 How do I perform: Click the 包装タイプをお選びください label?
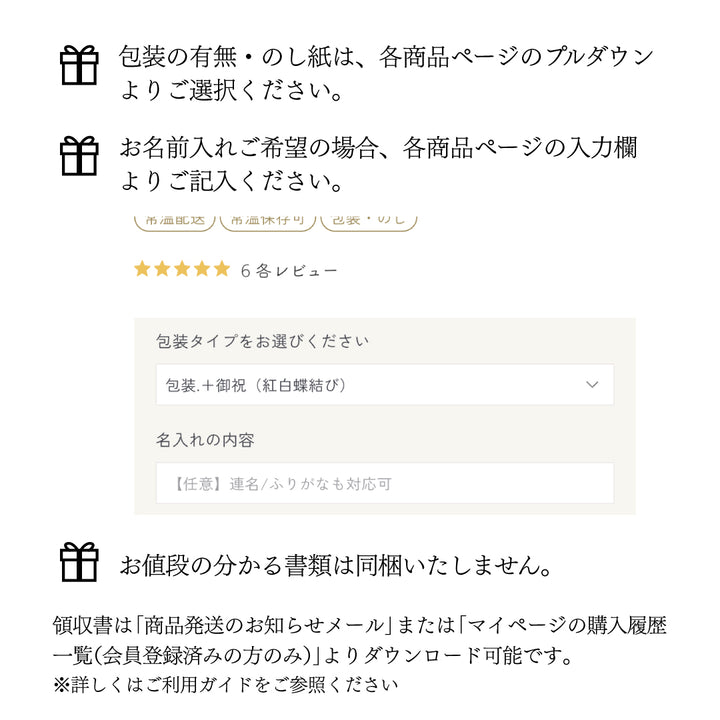click(x=262, y=341)
